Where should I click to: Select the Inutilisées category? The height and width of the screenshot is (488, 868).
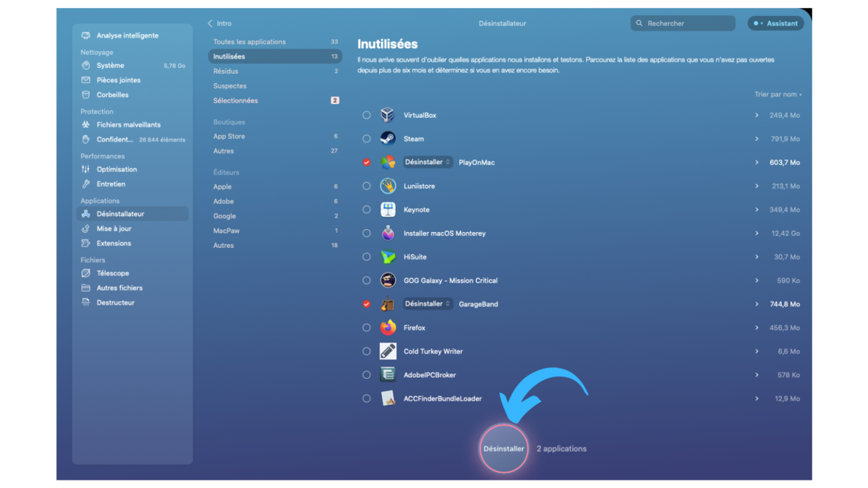275,56
